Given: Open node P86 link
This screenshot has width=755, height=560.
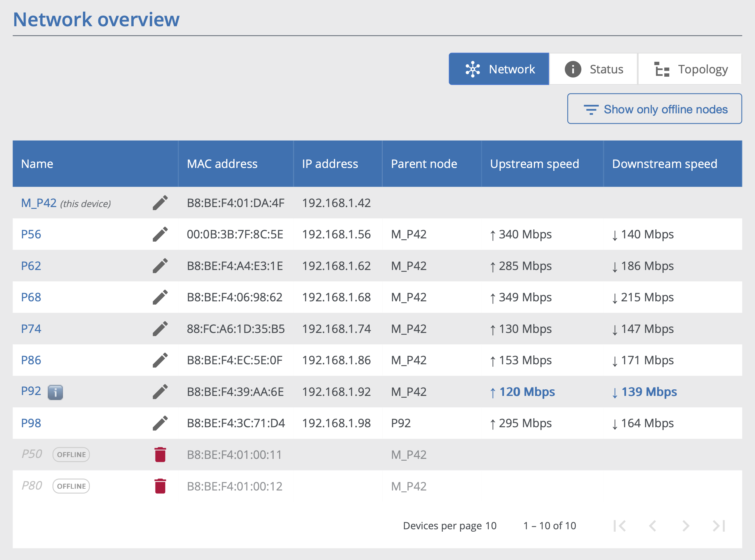Looking at the screenshot, I should click(31, 360).
